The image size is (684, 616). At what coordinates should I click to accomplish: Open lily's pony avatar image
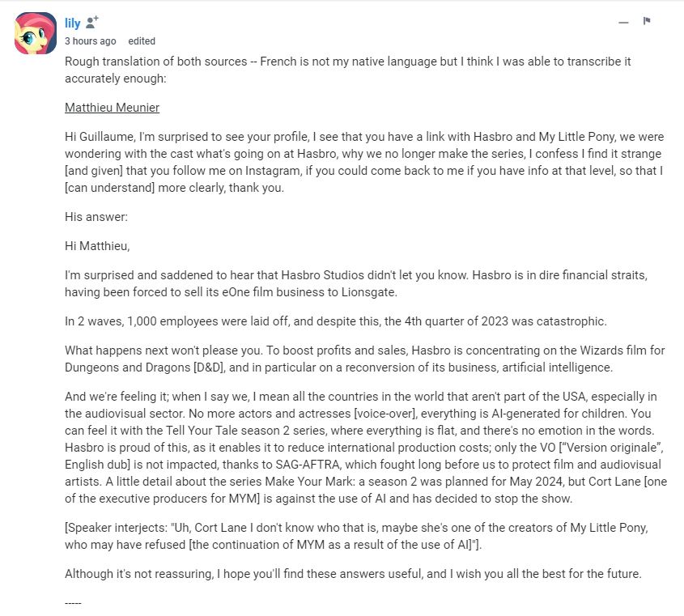point(35,33)
